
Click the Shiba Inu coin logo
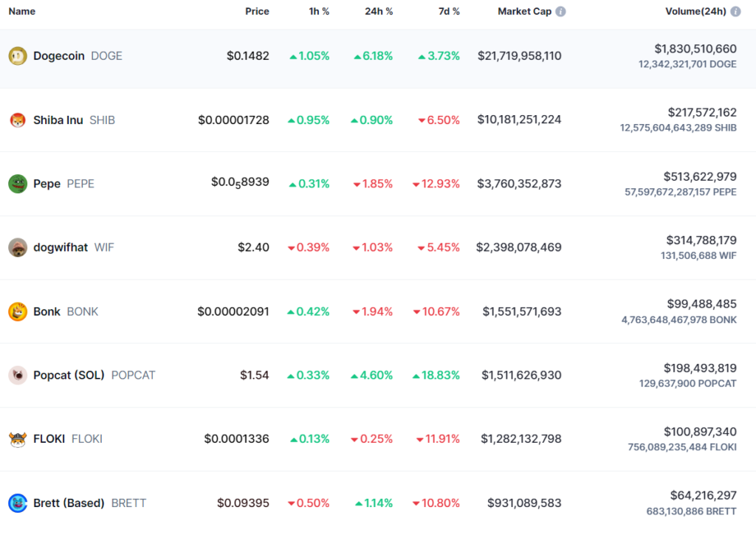tap(18, 120)
